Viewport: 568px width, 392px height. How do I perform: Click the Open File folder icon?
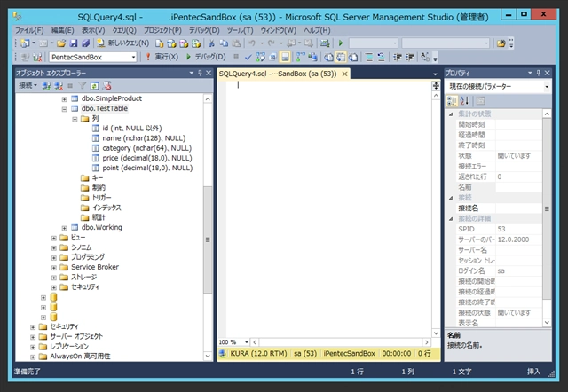pos(61,43)
